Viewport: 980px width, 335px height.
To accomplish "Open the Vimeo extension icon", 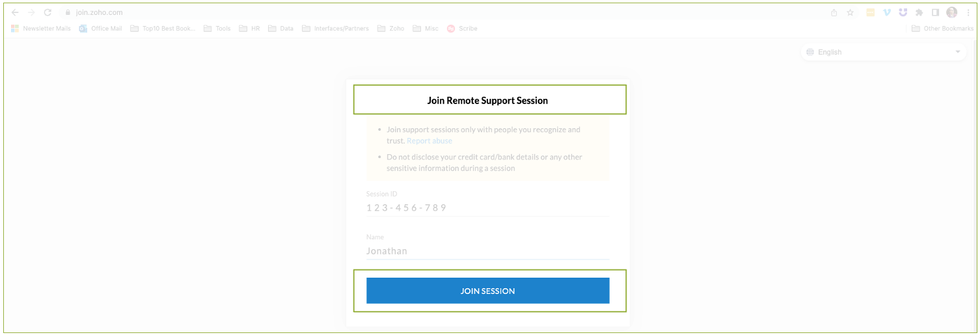I will coord(886,12).
